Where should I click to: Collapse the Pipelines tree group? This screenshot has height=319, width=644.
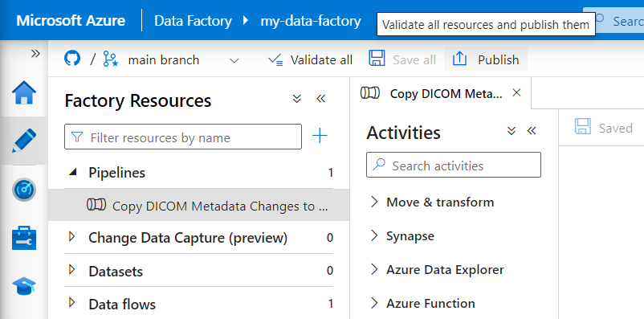[x=73, y=172]
